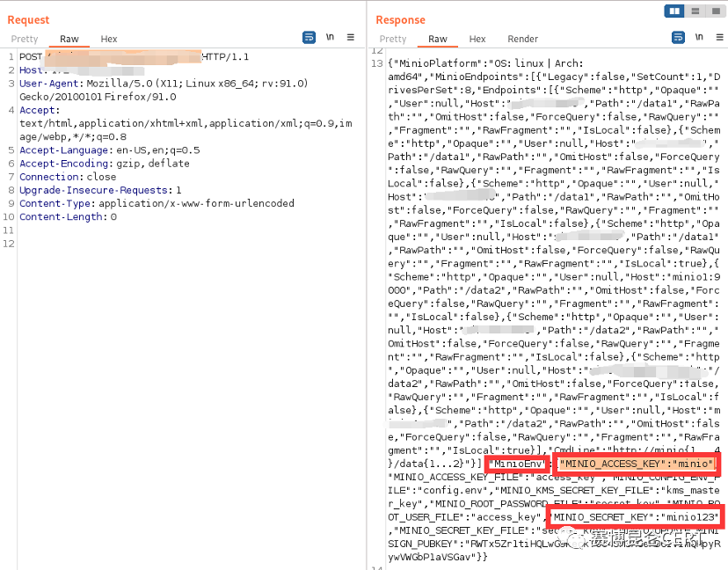Toggle word wrap icon in Request panel
The height and width of the screenshot is (570, 728).
[309, 37]
